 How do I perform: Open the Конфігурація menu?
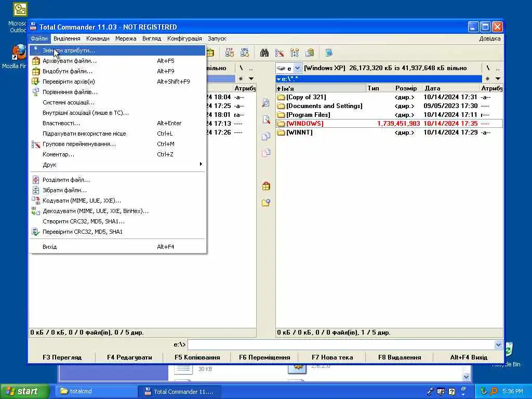(x=184, y=38)
